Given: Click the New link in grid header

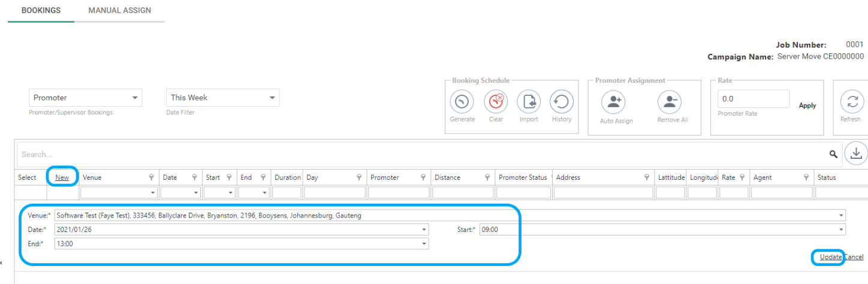Looking at the screenshot, I should click(x=62, y=177).
